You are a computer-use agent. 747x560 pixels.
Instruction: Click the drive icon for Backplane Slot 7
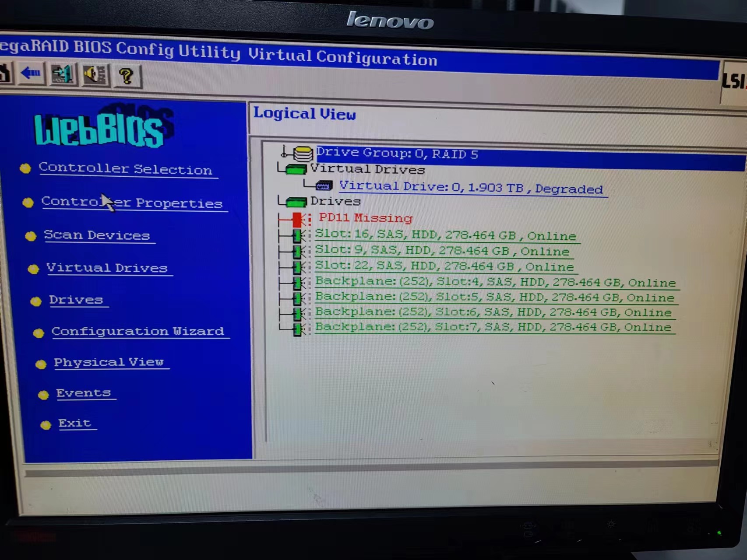300,329
